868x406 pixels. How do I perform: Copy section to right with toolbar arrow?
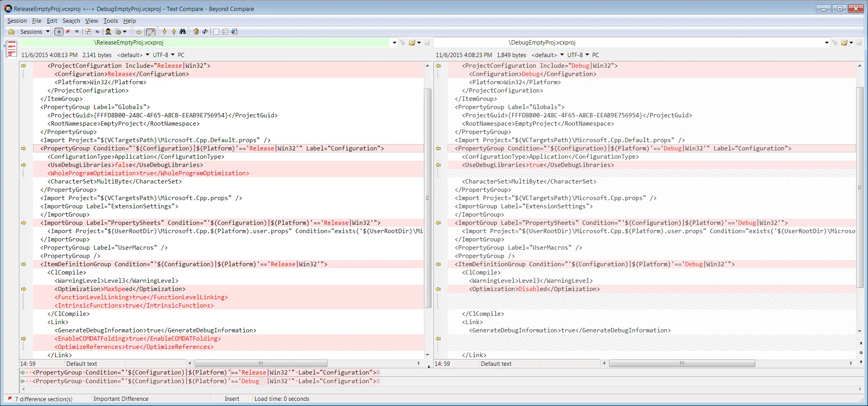click(139, 32)
